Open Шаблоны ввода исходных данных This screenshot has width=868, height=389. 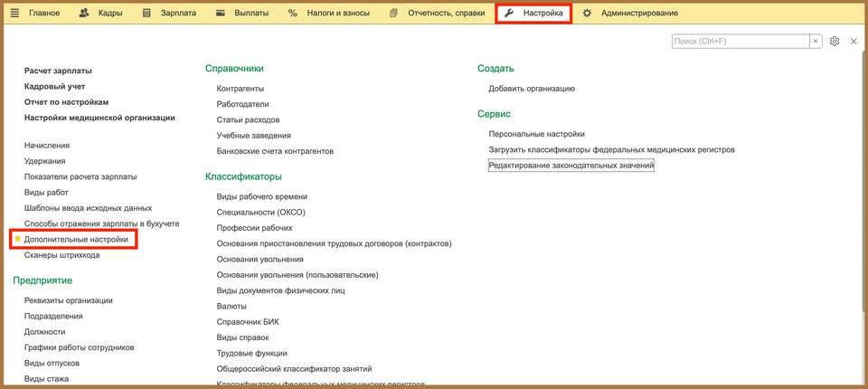click(88, 208)
